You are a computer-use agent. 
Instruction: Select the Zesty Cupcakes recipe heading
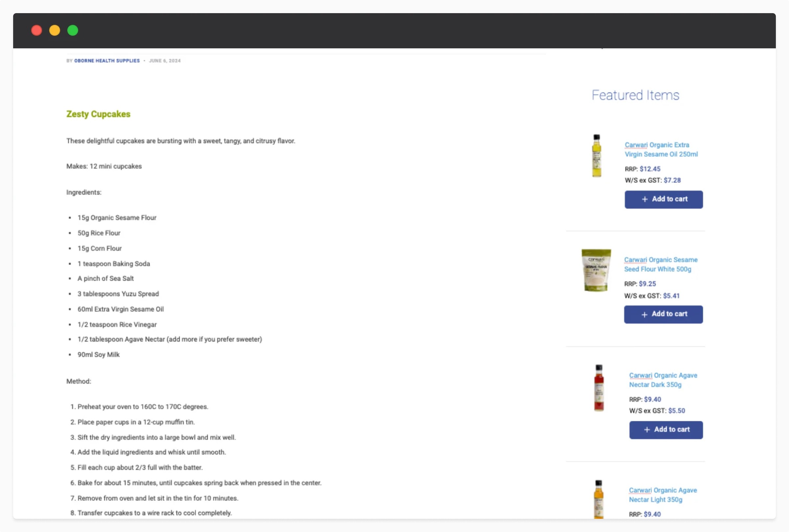(98, 114)
